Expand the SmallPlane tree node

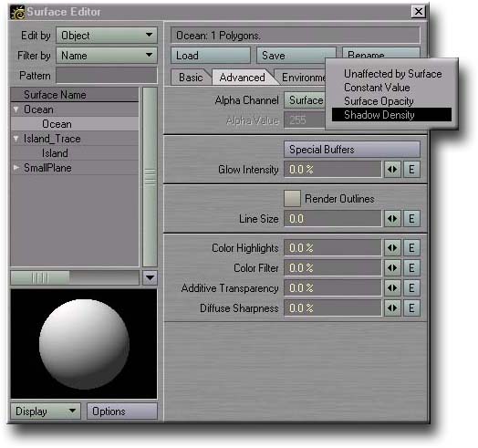(16, 167)
